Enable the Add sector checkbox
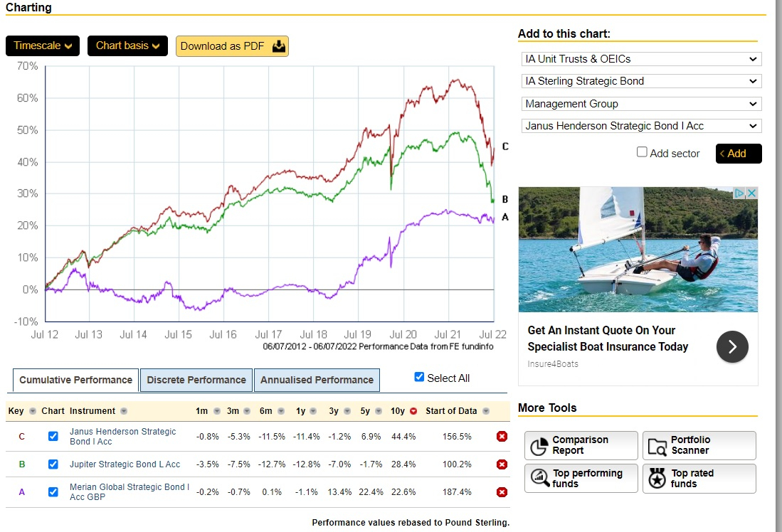 tap(642, 152)
